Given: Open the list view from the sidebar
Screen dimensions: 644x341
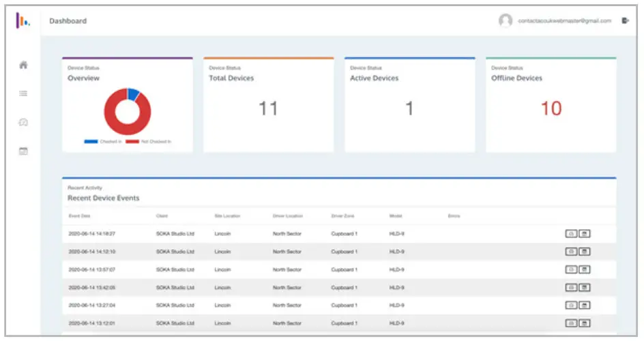Looking at the screenshot, I should click(x=23, y=93).
